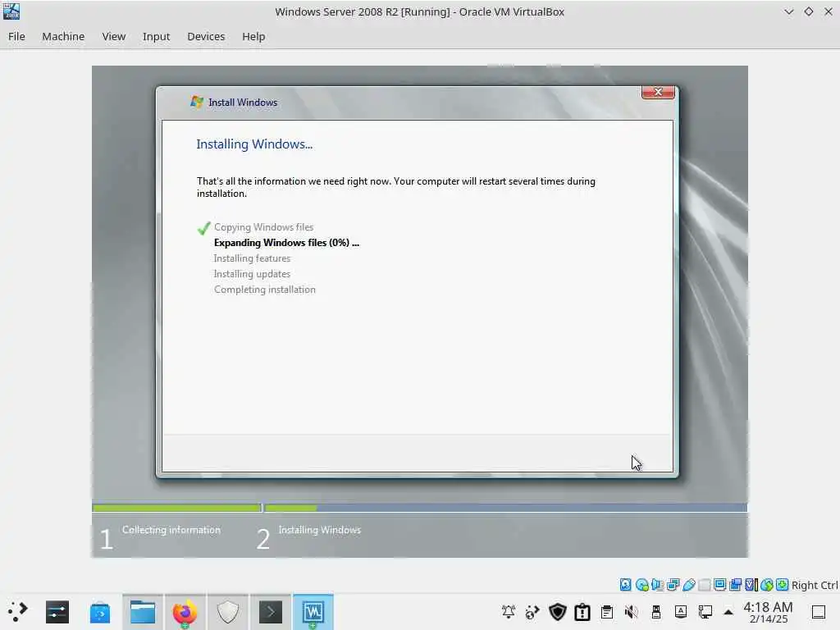Maximize the VirtualBox window

pyautogui.click(x=808, y=11)
